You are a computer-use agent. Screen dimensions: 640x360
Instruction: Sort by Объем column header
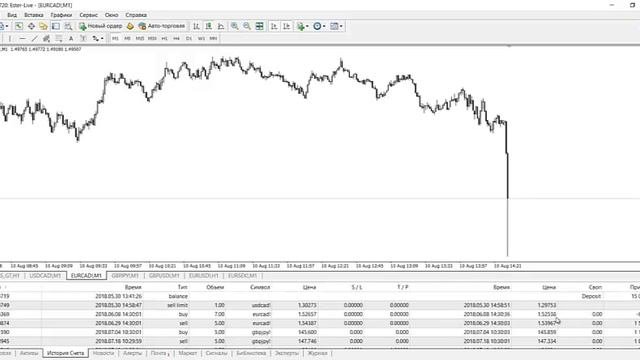pyautogui.click(x=215, y=287)
